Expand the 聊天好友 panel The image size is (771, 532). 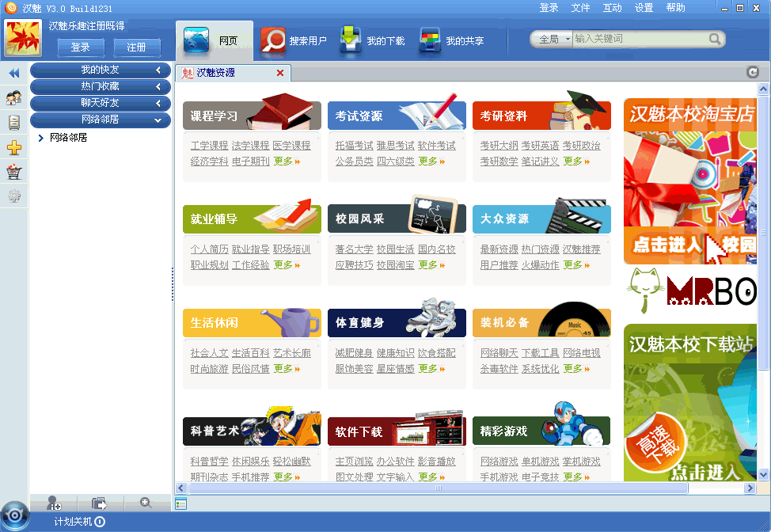(x=101, y=103)
